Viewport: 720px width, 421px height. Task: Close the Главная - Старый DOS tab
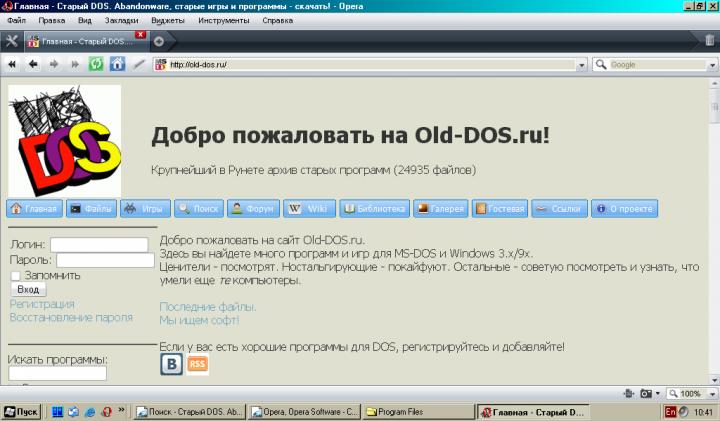(141, 35)
